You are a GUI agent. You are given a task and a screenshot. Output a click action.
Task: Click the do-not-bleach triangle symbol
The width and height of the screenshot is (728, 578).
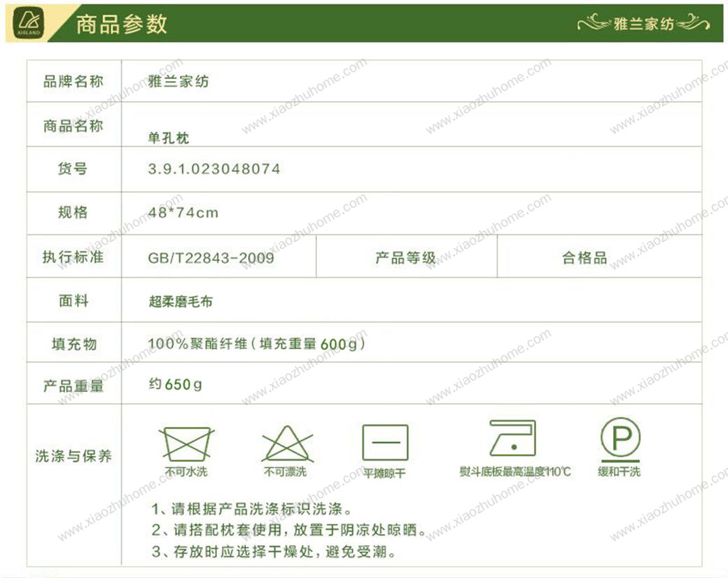pos(287,444)
